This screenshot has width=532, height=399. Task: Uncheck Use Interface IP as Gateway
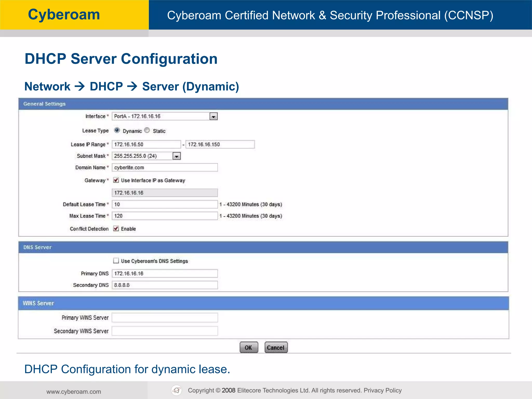pyautogui.click(x=116, y=180)
